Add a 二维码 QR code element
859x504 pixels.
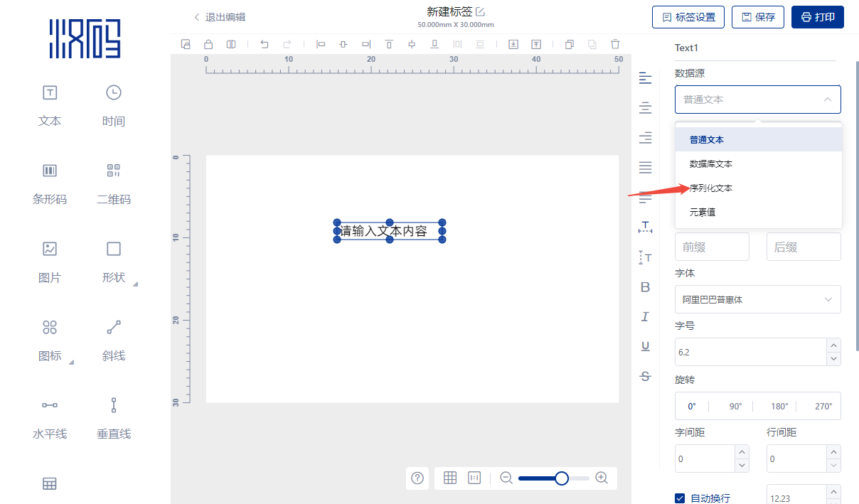(x=114, y=183)
